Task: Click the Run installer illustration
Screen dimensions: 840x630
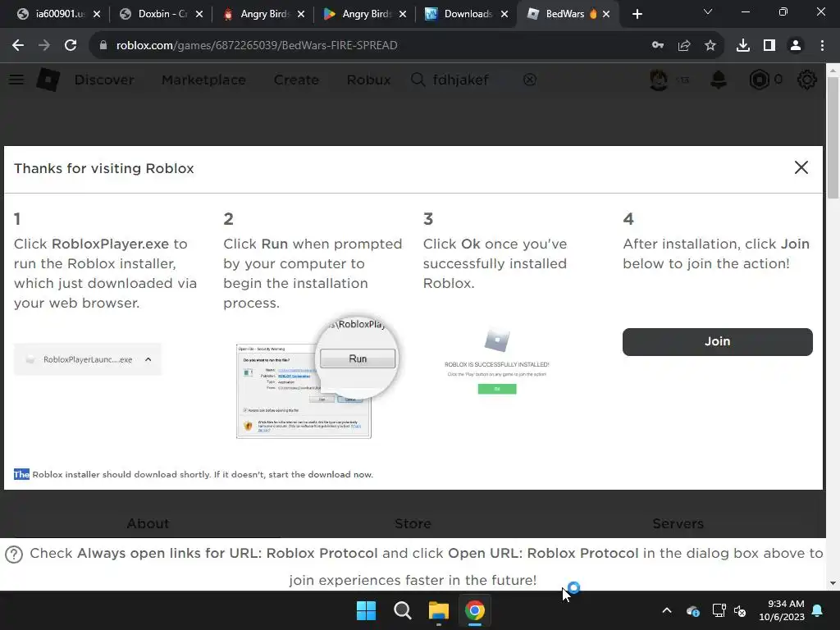Action: point(317,376)
